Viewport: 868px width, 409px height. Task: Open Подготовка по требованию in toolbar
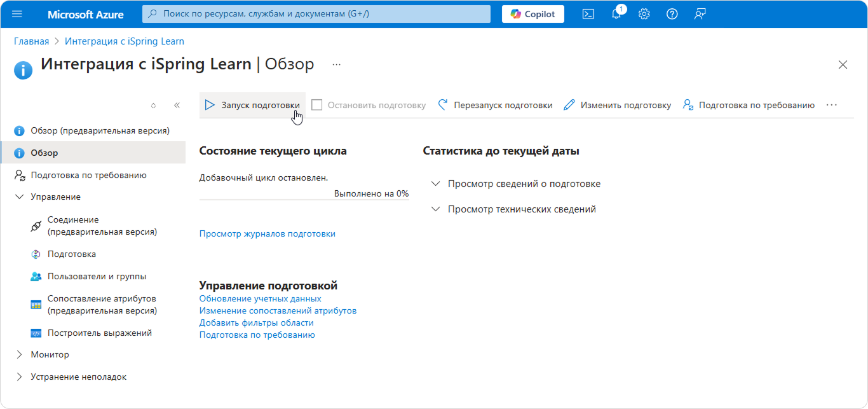click(749, 105)
